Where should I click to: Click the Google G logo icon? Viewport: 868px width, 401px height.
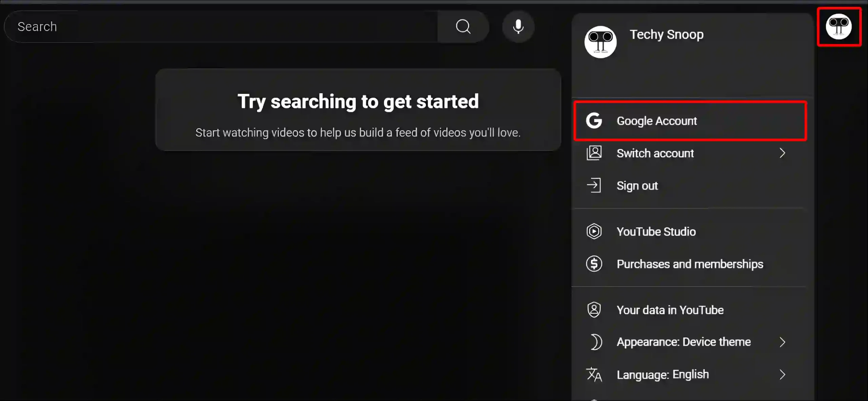click(594, 121)
